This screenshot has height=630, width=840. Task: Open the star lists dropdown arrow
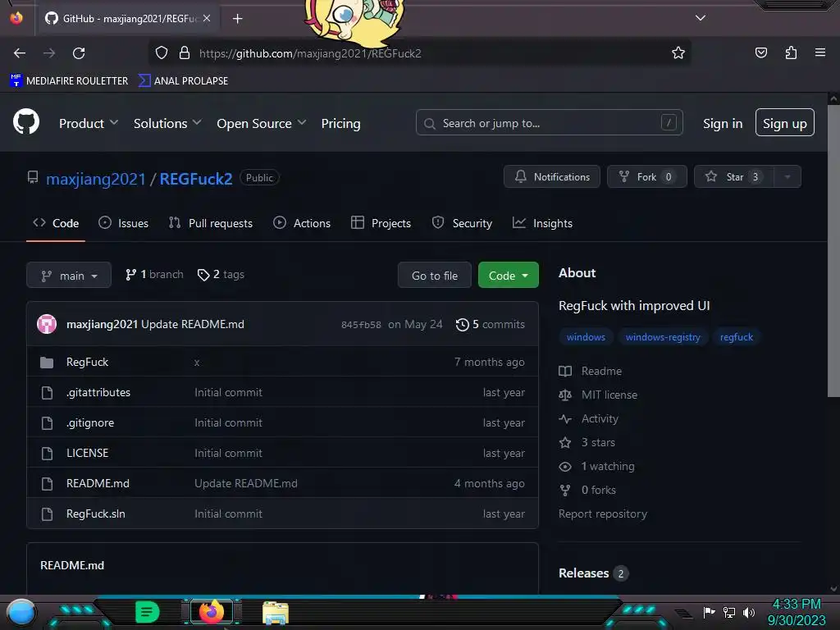point(787,177)
